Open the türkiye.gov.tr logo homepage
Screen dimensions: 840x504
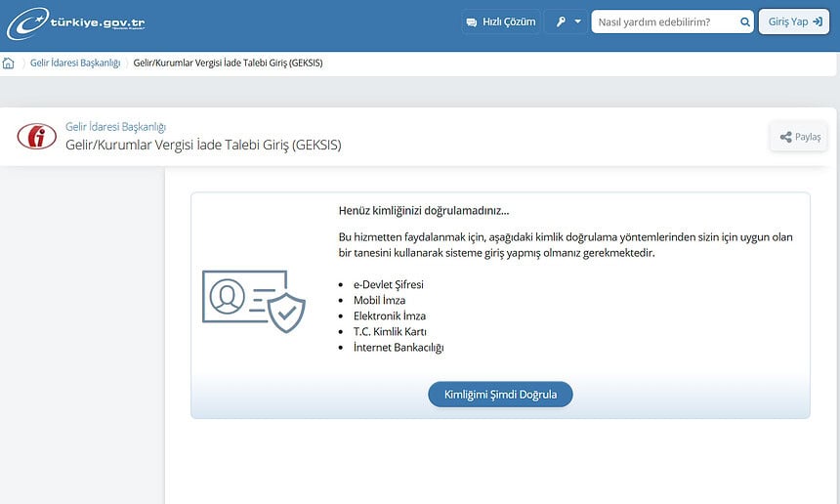point(75,23)
